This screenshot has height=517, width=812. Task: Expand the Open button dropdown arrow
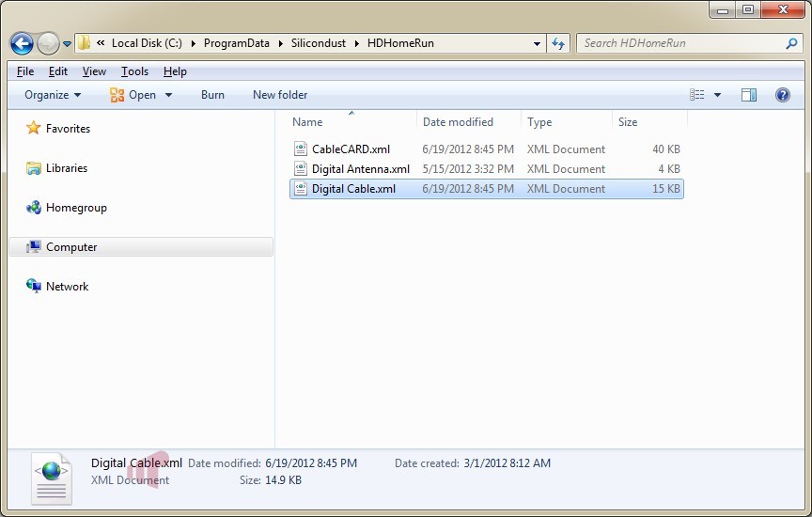(x=169, y=95)
